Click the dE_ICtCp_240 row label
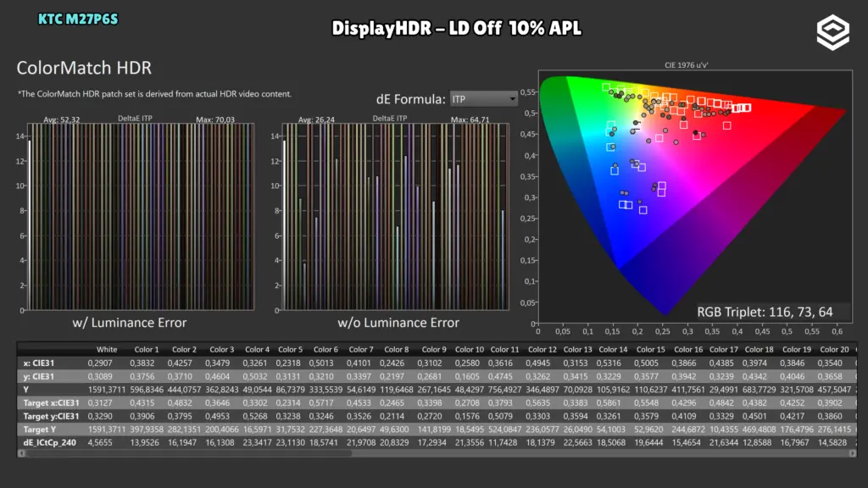Image resolution: width=868 pixels, height=488 pixels. pos(49,443)
